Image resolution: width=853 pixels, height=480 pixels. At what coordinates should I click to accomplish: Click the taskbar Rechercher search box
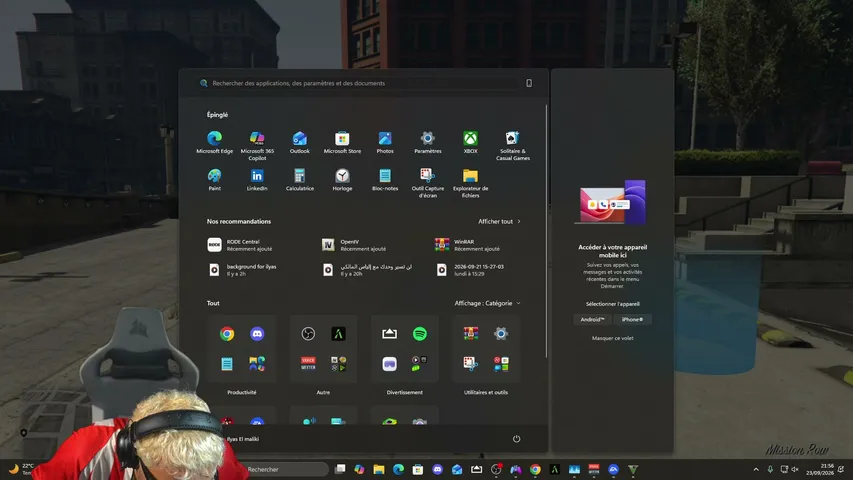283,469
